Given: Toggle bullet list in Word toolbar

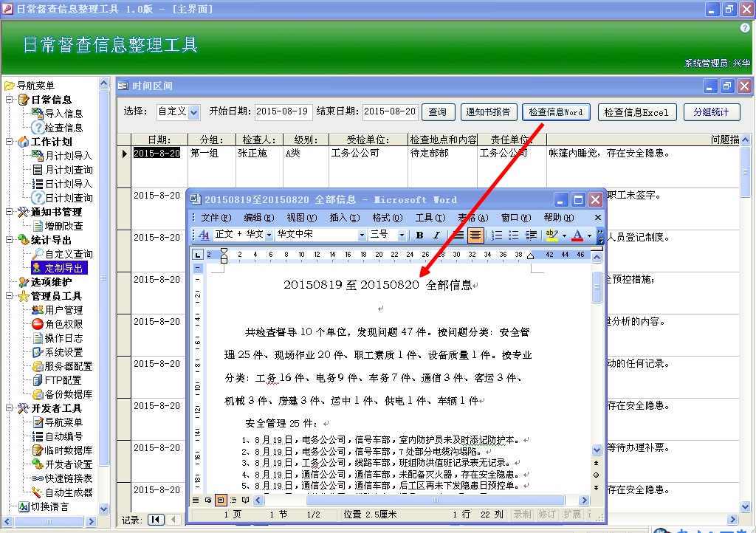Looking at the screenshot, I should pos(514,235).
